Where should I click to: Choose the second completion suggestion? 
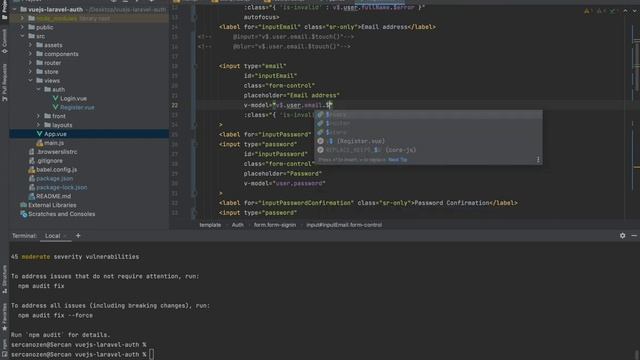[428, 123]
